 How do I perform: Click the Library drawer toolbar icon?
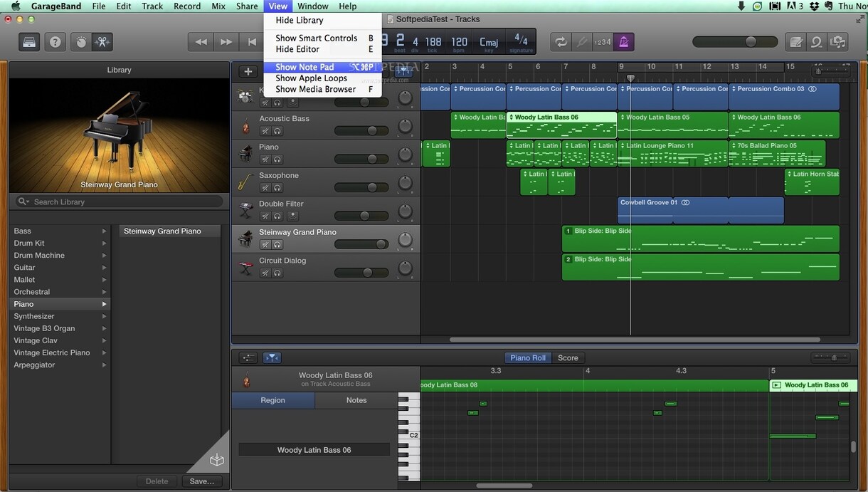(x=28, y=41)
